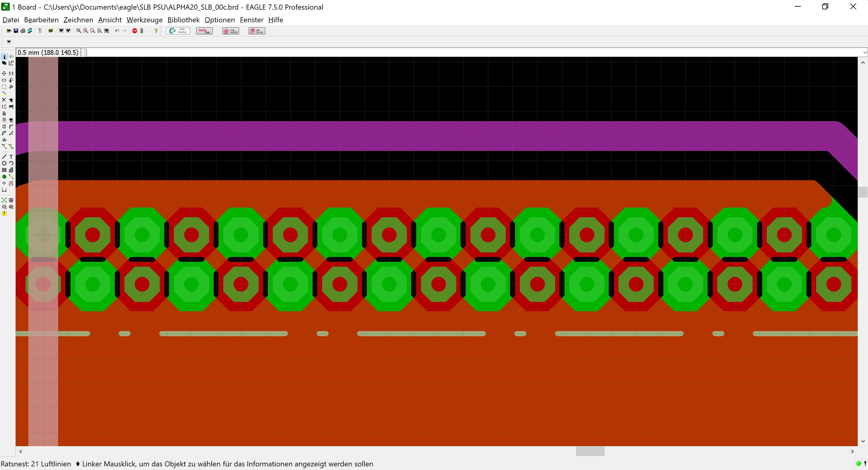The image size is (868, 470).
Task: Select the Mark tool
Action: point(11,63)
